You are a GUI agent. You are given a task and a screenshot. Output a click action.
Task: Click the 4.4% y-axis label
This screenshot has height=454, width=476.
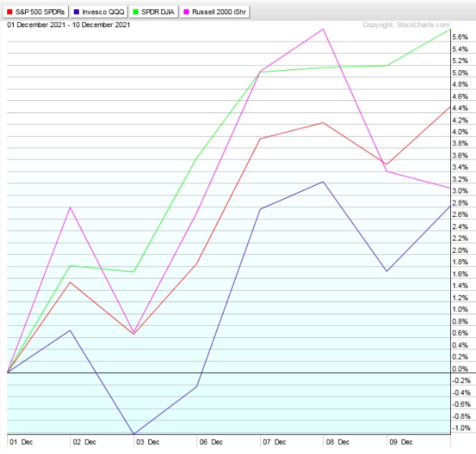[460, 108]
